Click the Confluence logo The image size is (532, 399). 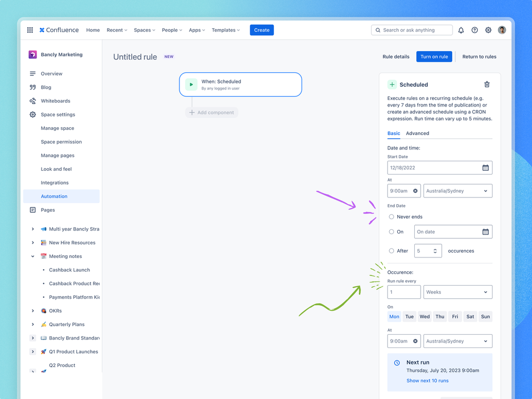[x=59, y=30]
